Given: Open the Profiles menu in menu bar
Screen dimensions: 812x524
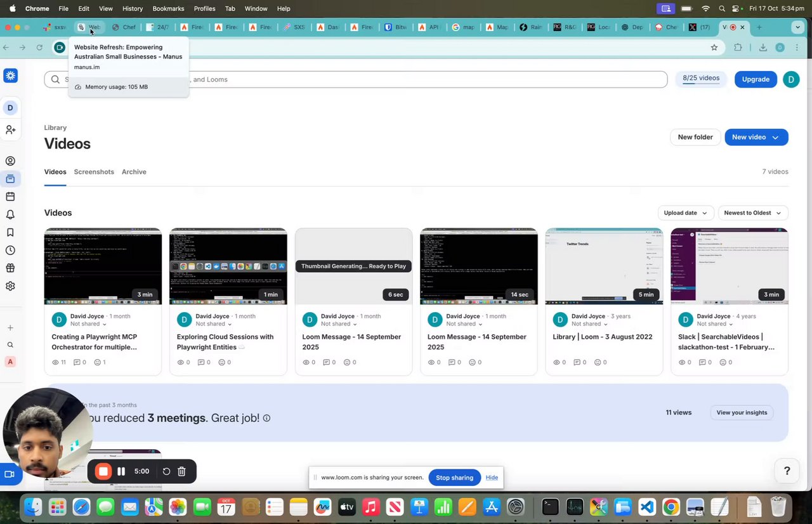Looking at the screenshot, I should [204, 8].
